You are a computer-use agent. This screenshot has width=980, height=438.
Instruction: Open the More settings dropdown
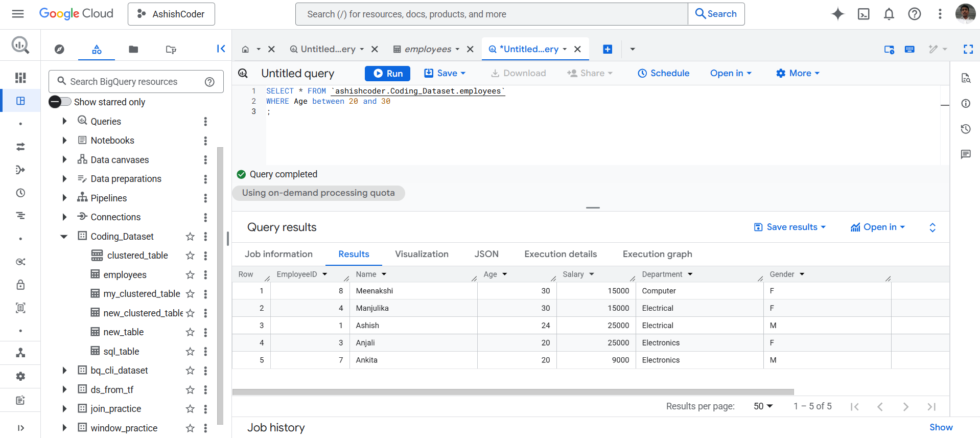click(x=798, y=73)
